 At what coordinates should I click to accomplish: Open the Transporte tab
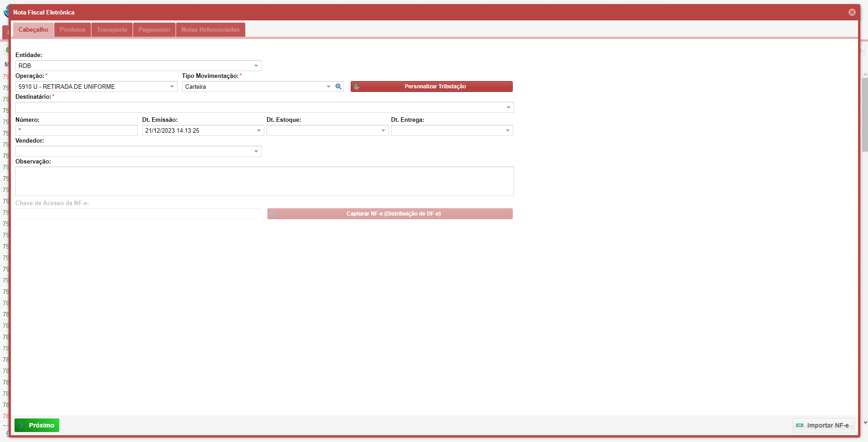pos(112,30)
